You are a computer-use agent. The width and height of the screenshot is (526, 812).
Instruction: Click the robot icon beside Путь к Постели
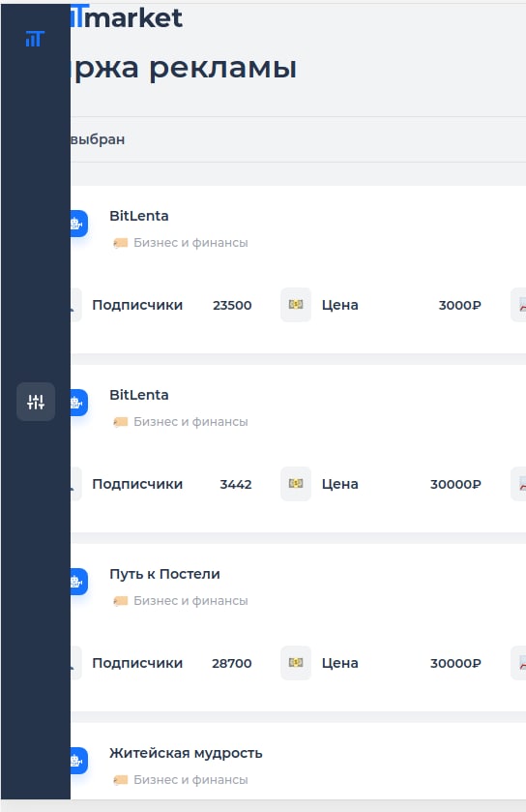tap(79, 582)
